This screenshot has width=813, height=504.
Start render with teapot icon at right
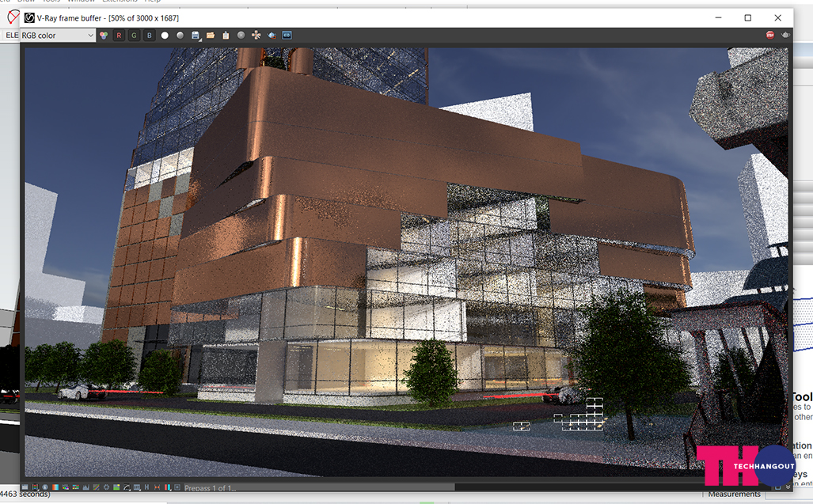[x=785, y=35]
